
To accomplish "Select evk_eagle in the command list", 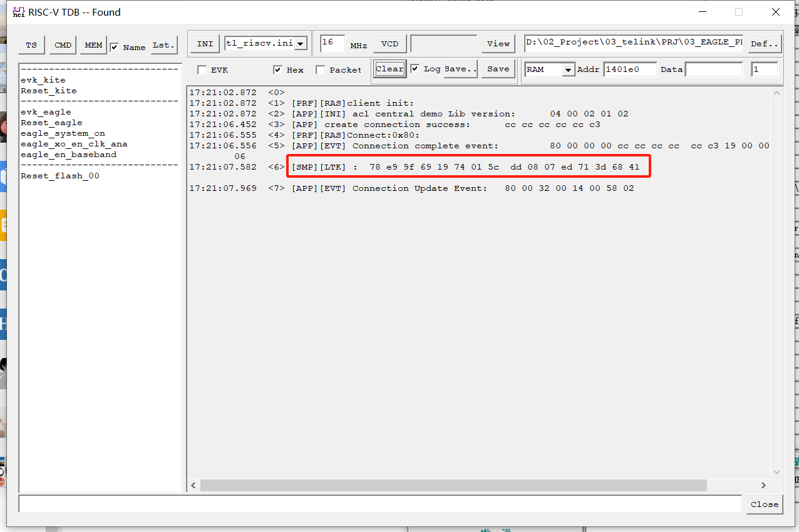I will [46, 112].
